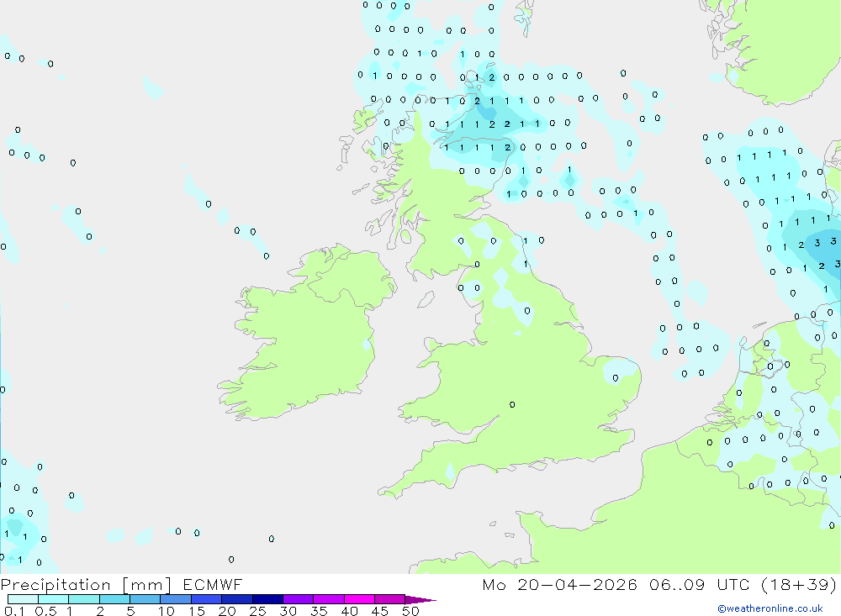Click the '50' legend scale label
Screen dimensions: 841x616
click(410, 611)
